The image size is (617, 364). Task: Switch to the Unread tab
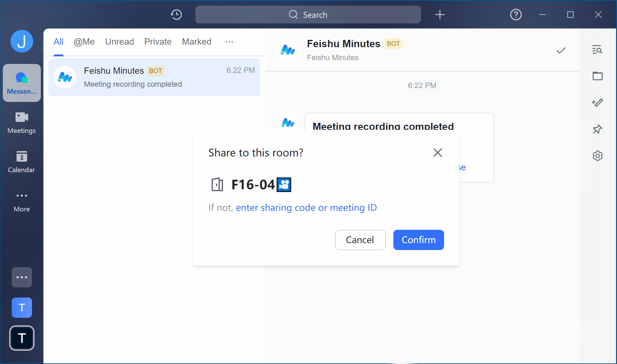pos(119,41)
